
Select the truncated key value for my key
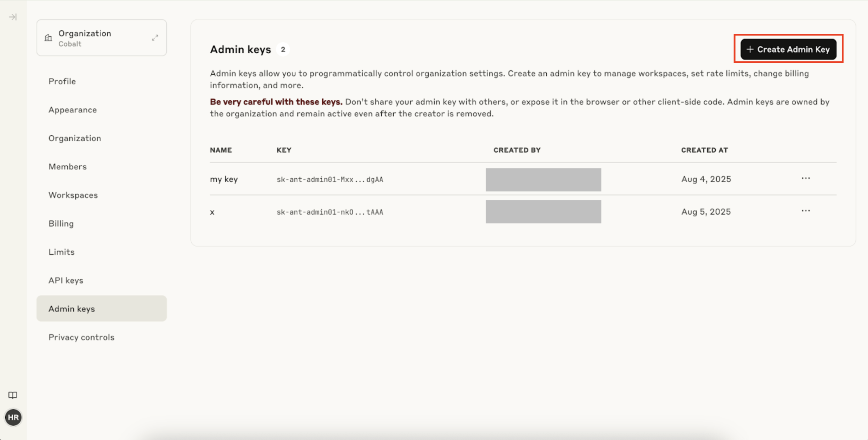pos(329,179)
